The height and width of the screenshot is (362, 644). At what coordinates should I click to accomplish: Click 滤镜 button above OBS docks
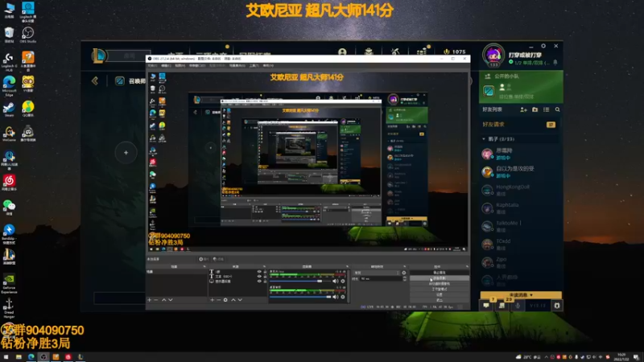(x=218, y=259)
